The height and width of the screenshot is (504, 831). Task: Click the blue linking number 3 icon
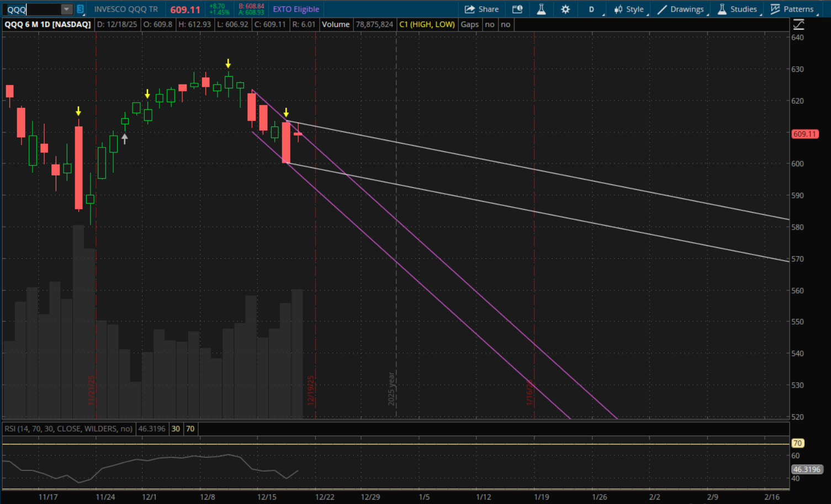(81, 9)
